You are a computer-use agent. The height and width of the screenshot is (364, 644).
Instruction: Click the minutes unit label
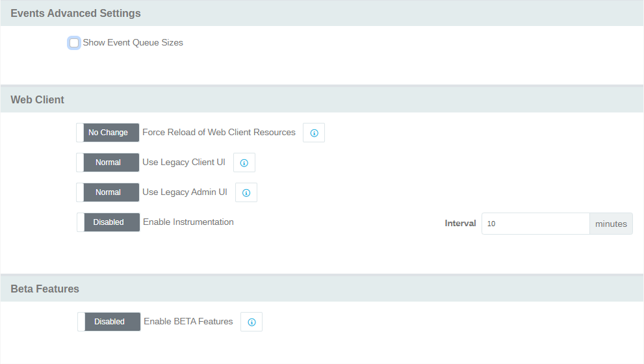(611, 224)
